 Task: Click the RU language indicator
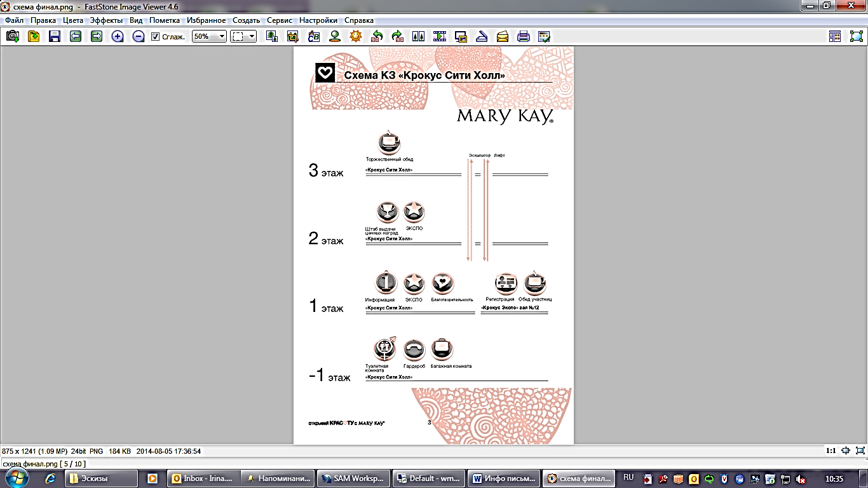pyautogui.click(x=628, y=477)
